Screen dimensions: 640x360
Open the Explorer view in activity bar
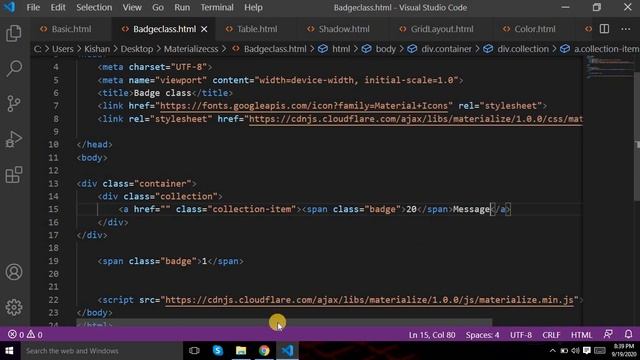coord(14,33)
